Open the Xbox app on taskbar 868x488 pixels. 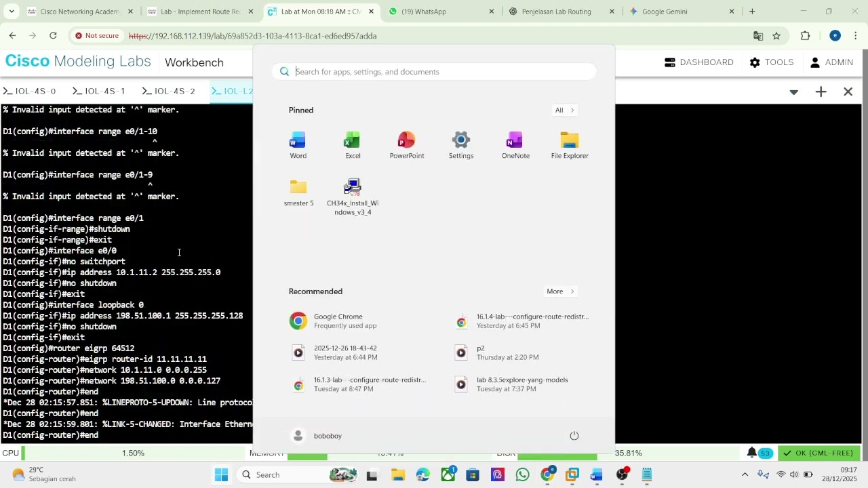coord(448,475)
